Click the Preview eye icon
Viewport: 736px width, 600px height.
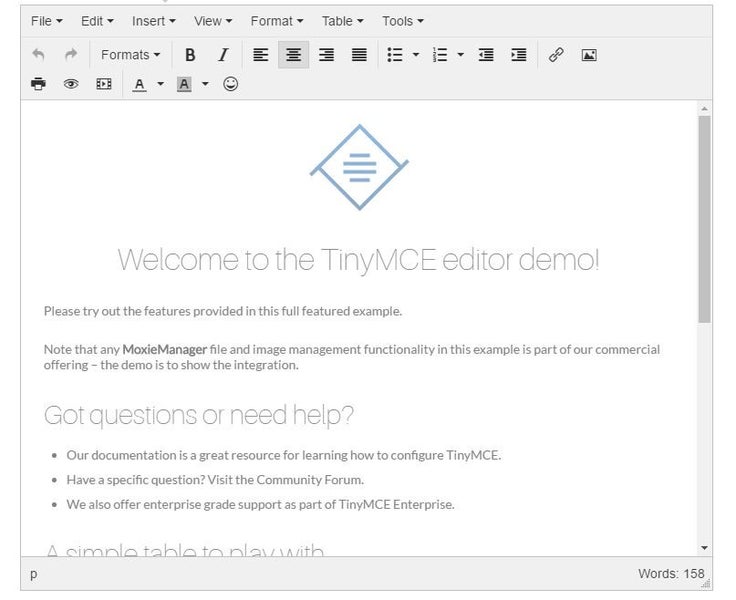coord(71,84)
